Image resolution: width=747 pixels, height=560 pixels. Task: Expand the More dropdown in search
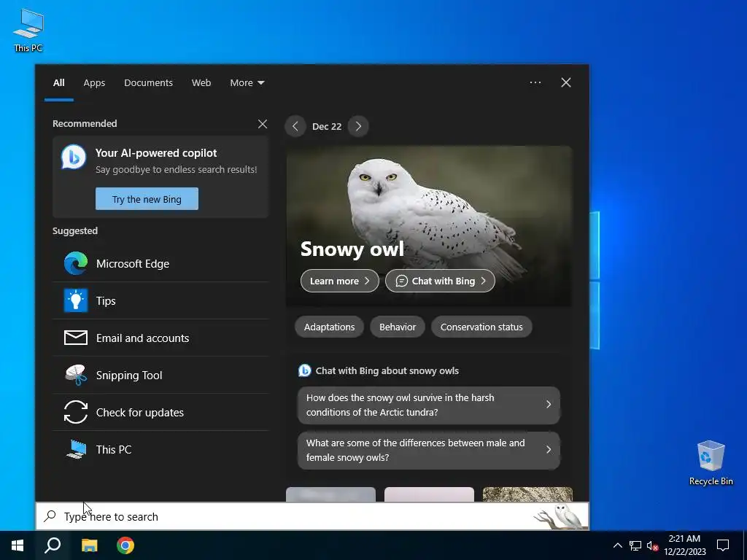point(247,83)
